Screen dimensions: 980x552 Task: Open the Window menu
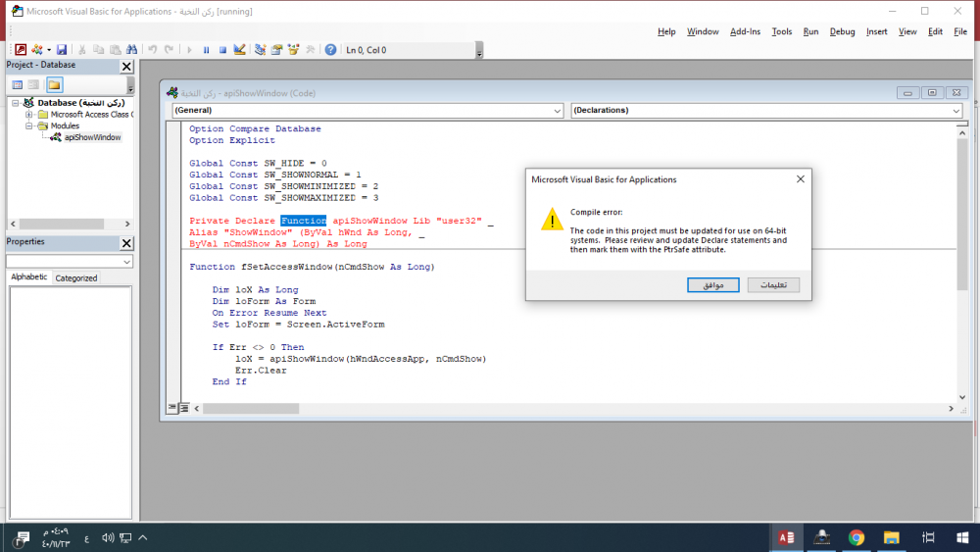(x=703, y=31)
